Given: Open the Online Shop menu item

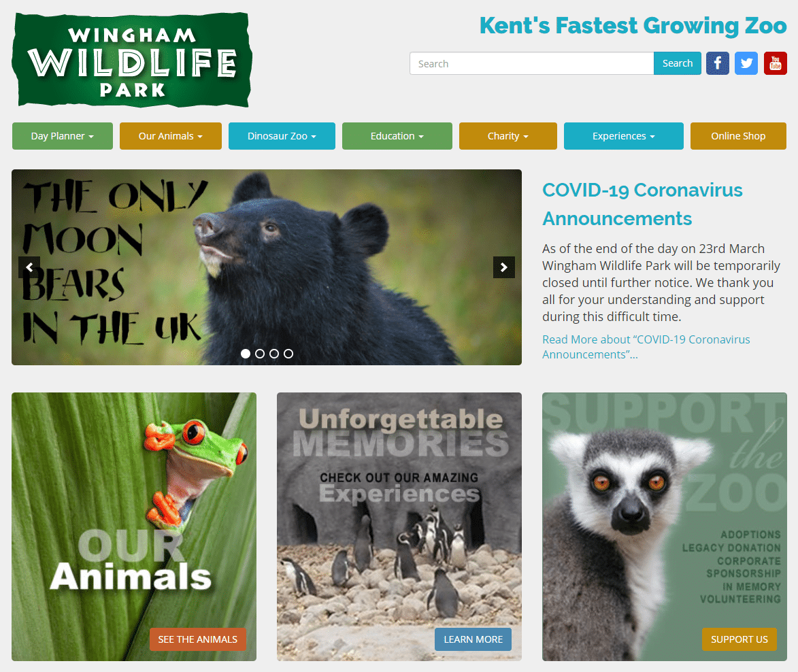Looking at the screenshot, I should point(738,136).
